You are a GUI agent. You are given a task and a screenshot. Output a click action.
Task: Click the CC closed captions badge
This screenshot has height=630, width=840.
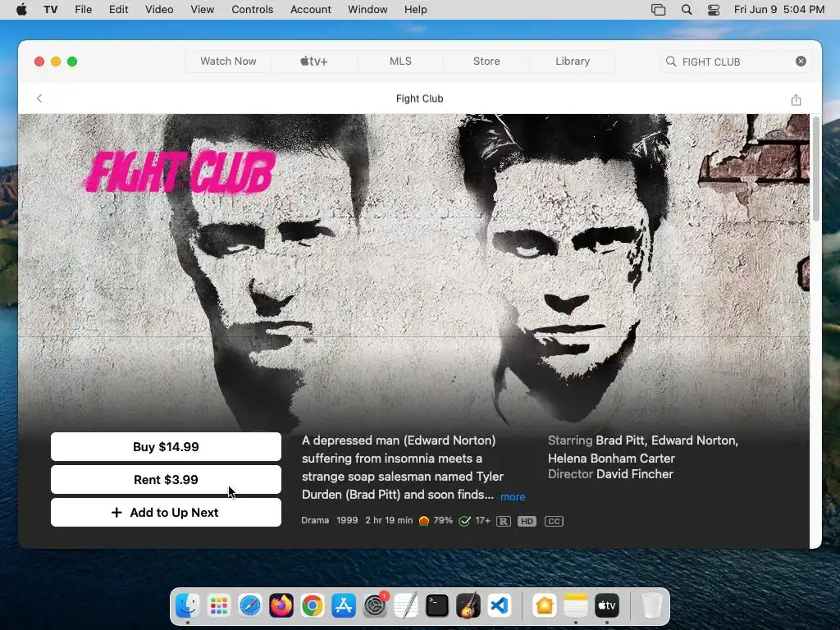pyautogui.click(x=554, y=521)
